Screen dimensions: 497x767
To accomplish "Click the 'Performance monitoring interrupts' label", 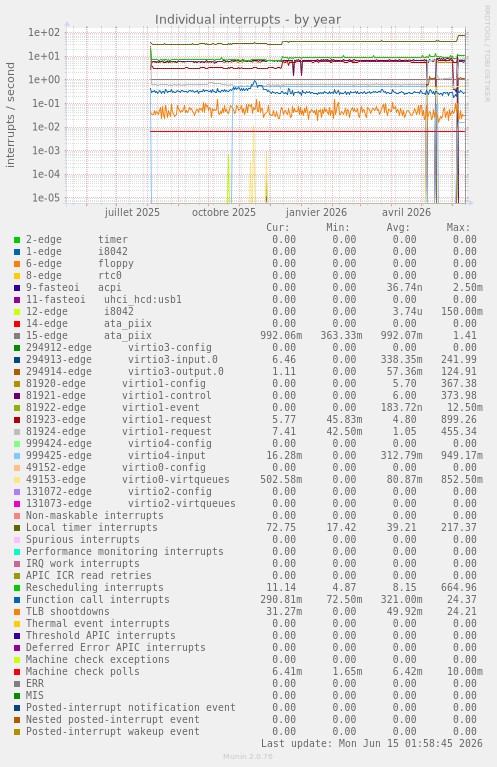I will click(x=125, y=552).
